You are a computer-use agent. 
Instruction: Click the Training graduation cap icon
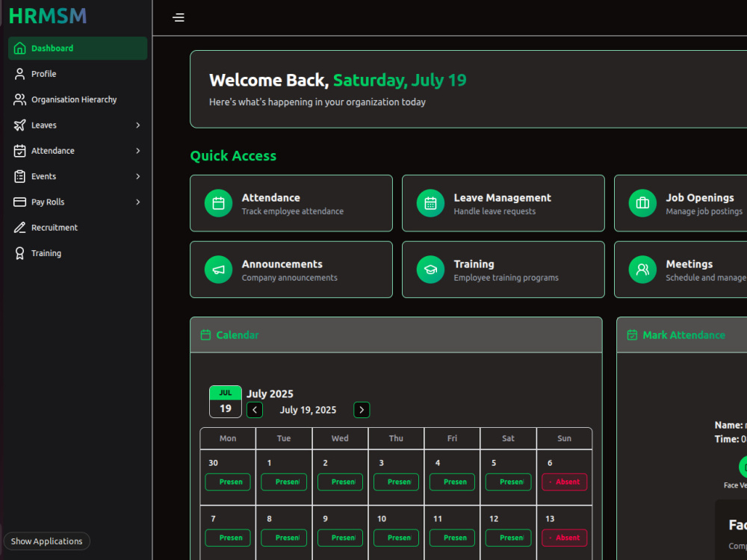tap(430, 270)
